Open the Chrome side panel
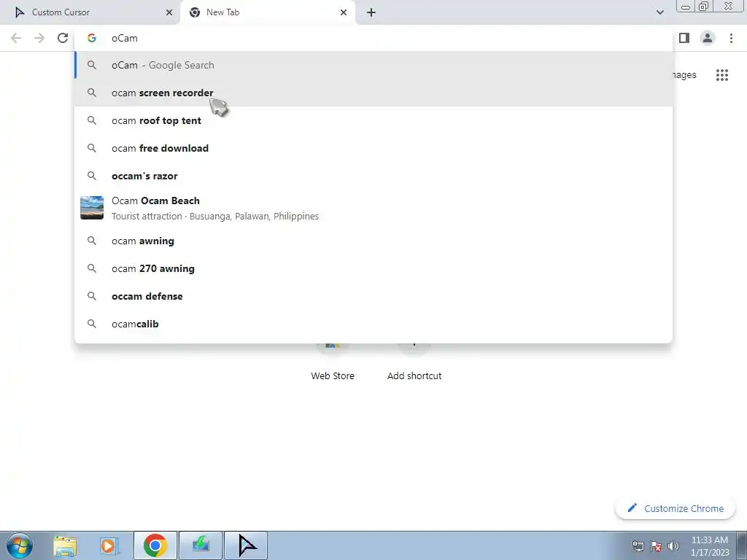Image resolution: width=747 pixels, height=560 pixels. (x=684, y=38)
